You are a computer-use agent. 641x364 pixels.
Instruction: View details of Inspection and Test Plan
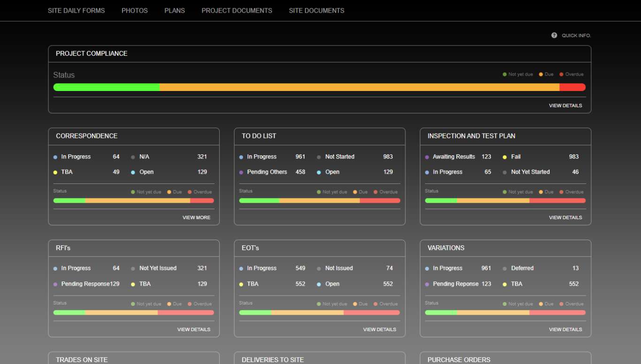point(565,218)
